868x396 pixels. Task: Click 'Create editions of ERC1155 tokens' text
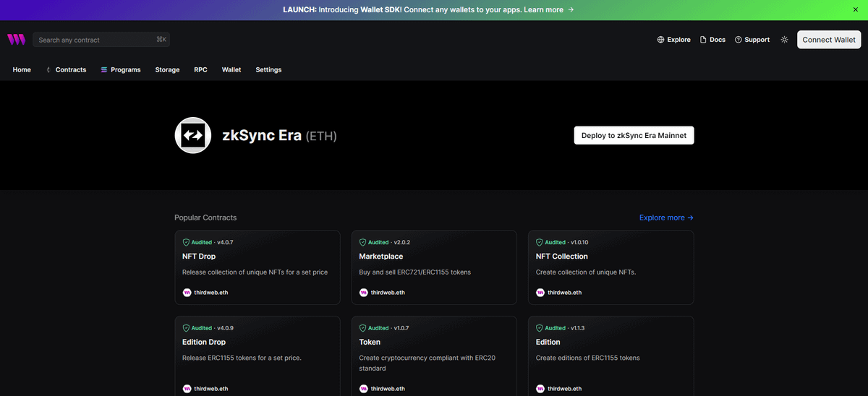tap(588, 358)
